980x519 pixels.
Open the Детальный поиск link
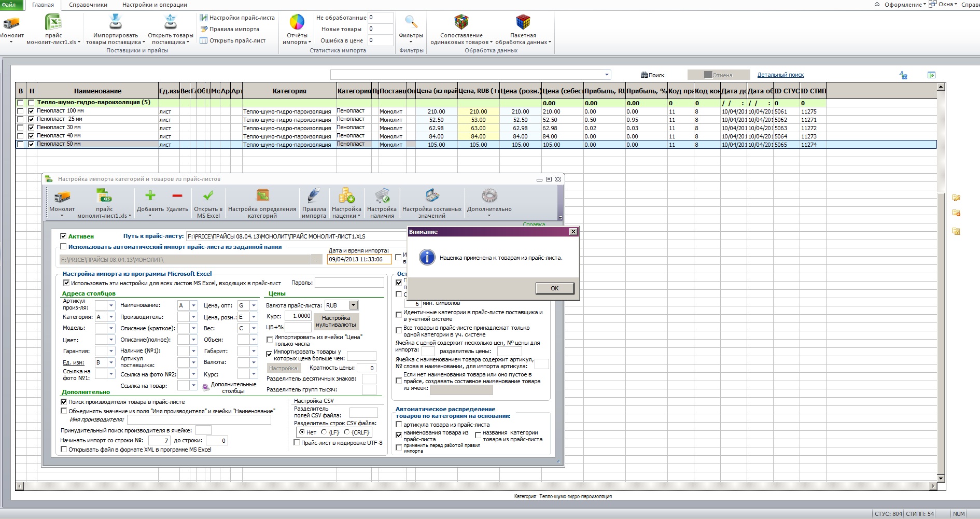[x=780, y=75]
